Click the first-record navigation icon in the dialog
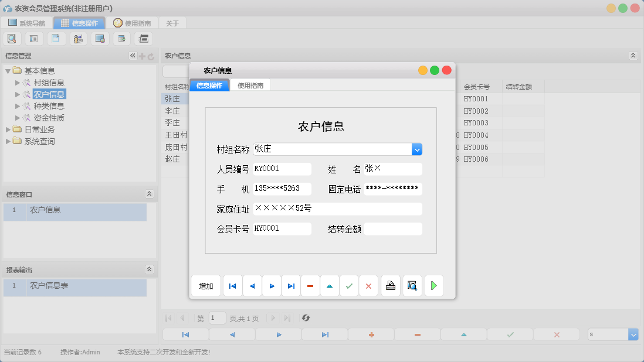Viewport: 644px width, 362px height. click(x=232, y=286)
